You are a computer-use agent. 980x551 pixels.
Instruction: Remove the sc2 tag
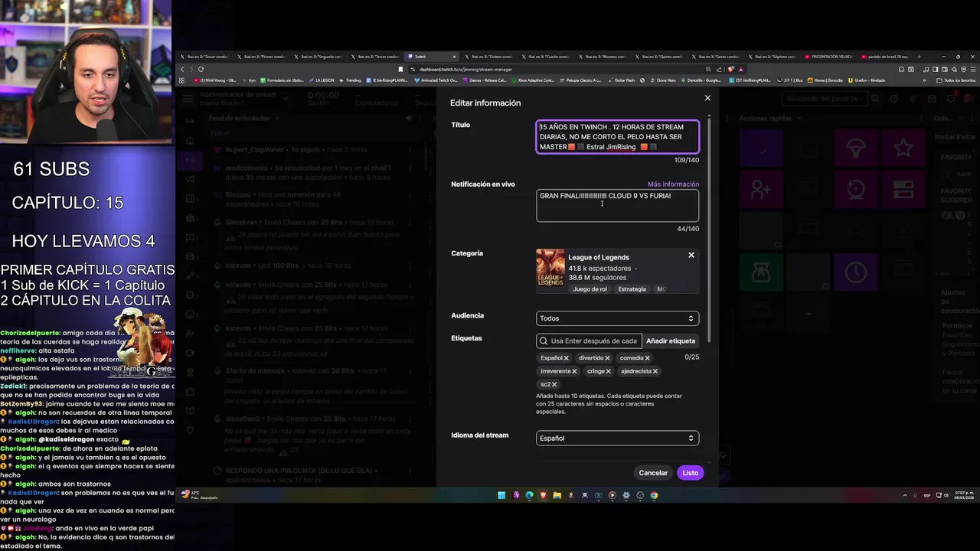pyautogui.click(x=554, y=384)
